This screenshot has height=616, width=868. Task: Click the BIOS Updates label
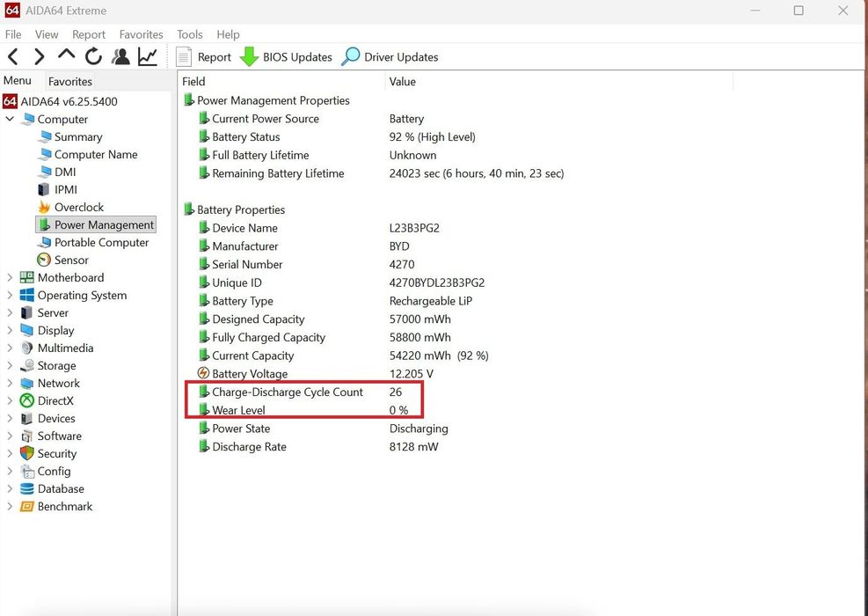coord(297,57)
